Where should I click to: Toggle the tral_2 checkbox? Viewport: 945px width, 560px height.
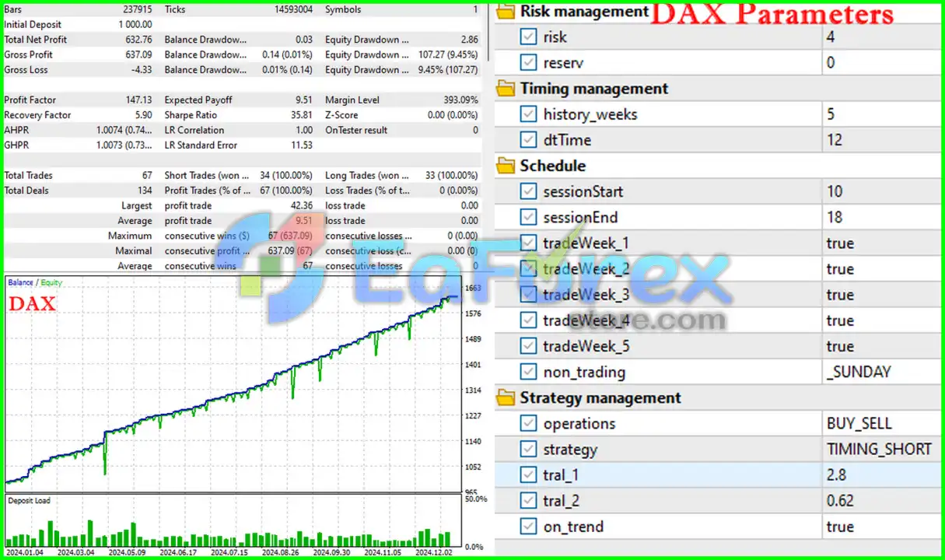528,501
